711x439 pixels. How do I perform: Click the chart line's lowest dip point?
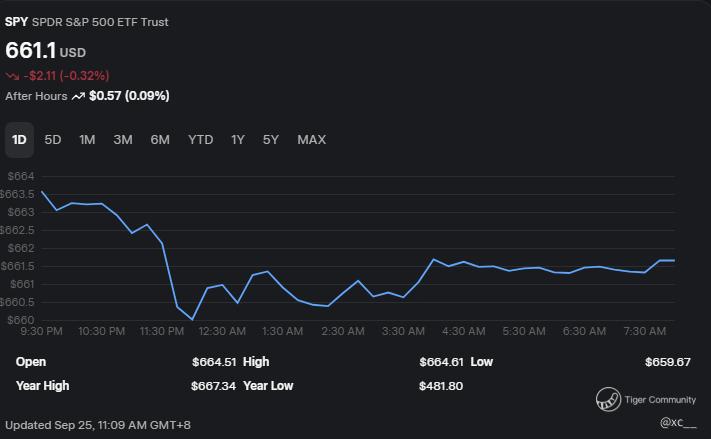click(192, 319)
